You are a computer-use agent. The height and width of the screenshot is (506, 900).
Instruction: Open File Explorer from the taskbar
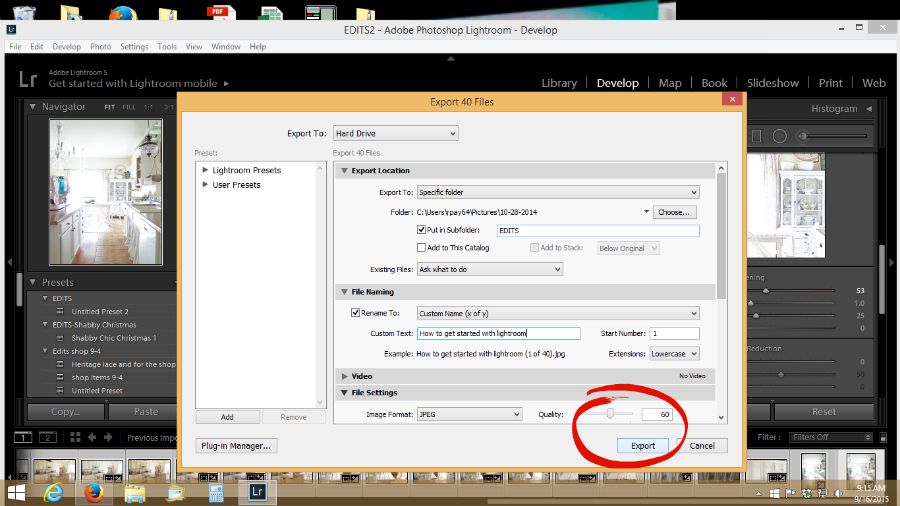(134, 493)
